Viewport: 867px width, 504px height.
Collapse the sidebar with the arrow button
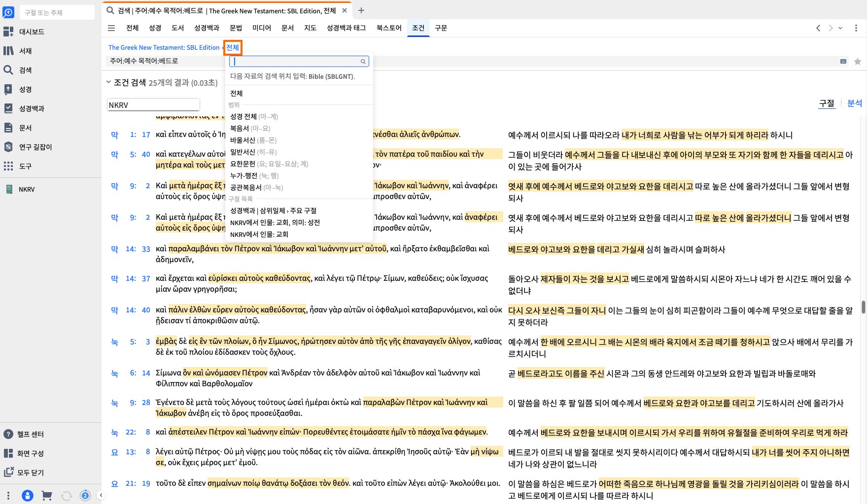(x=101, y=496)
